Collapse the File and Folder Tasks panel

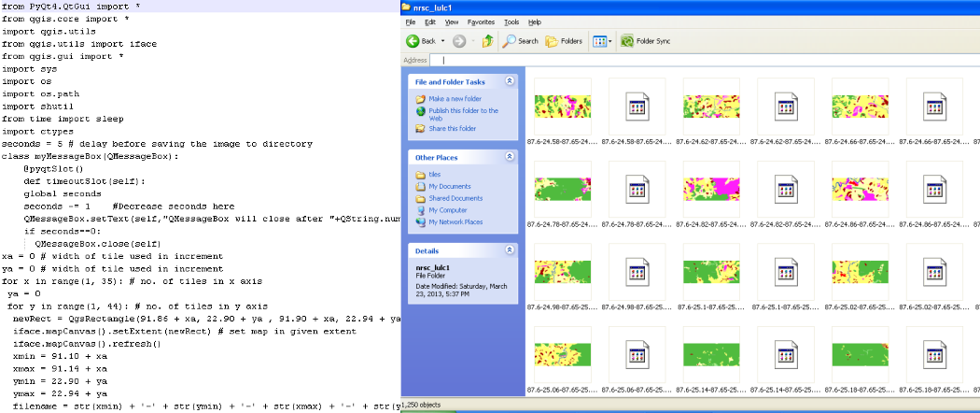pyautogui.click(x=509, y=81)
